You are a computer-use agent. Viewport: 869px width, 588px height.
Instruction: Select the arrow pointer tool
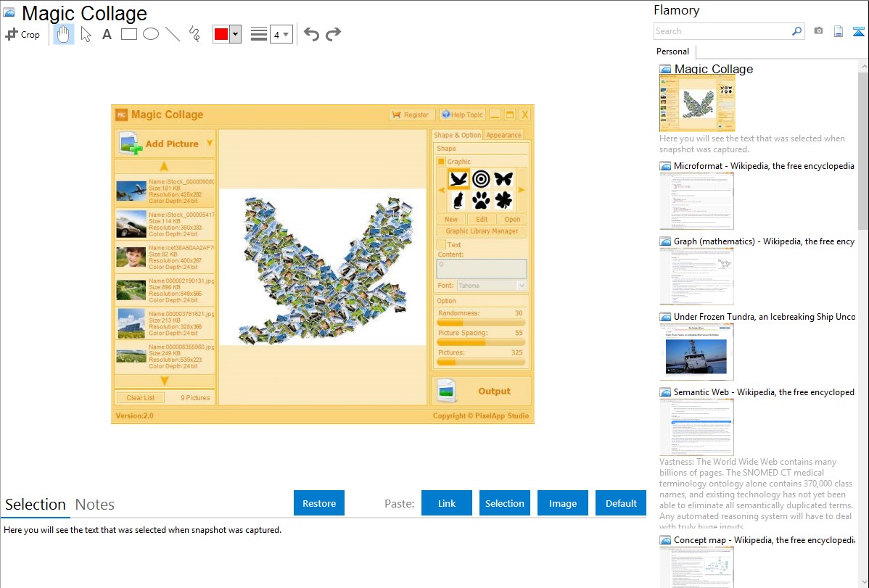(86, 34)
